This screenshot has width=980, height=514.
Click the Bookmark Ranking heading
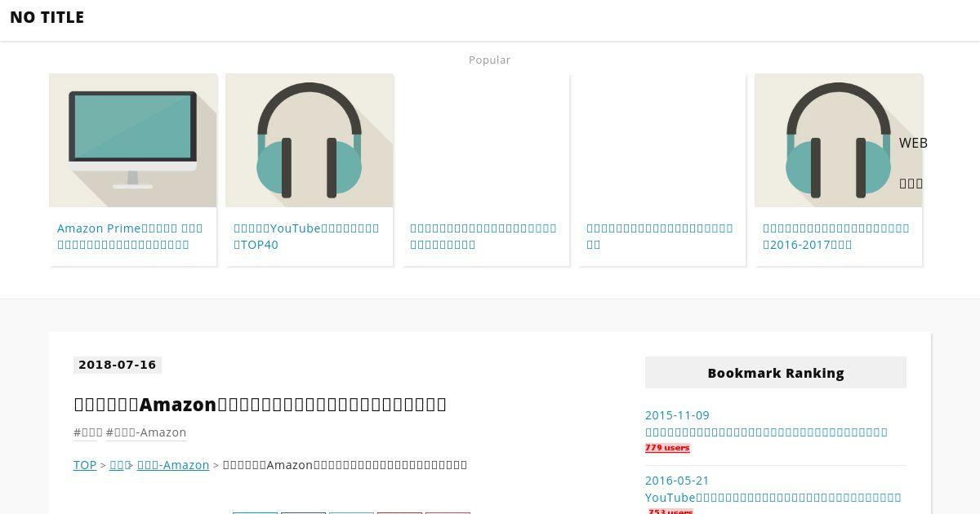point(776,373)
